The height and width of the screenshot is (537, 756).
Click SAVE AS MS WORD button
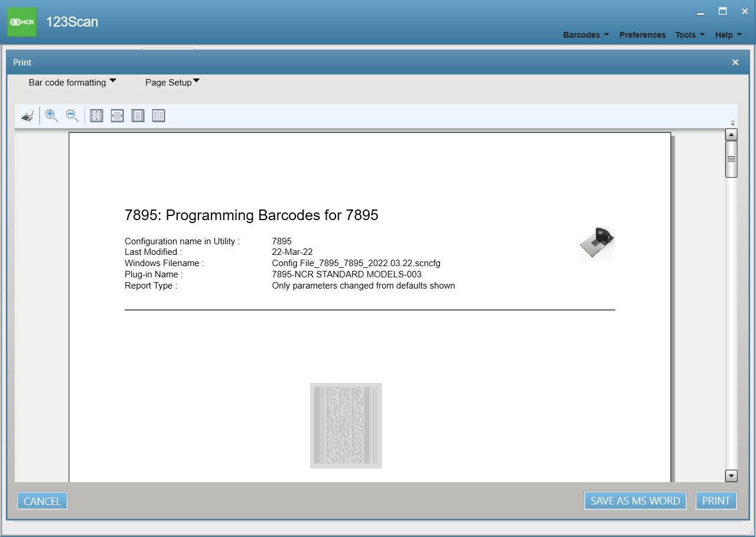pos(636,500)
